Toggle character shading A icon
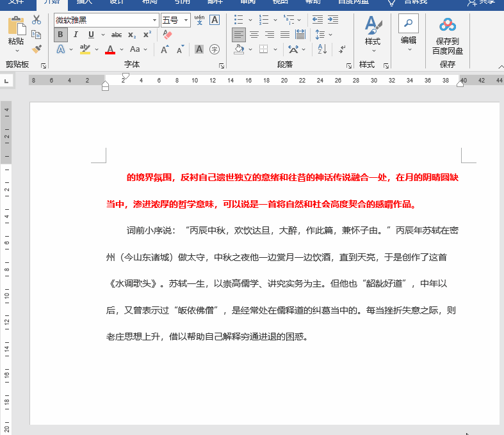Viewport: 504px width, 435px height. point(199,49)
